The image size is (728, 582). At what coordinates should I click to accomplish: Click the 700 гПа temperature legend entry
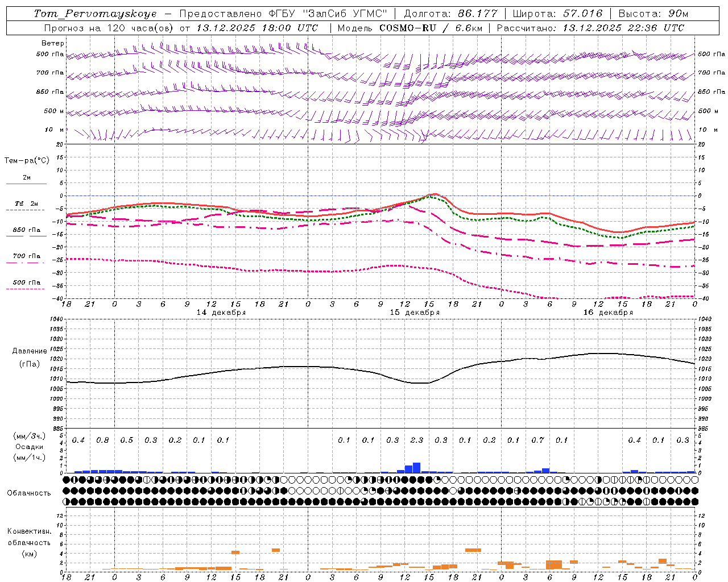tap(27, 256)
